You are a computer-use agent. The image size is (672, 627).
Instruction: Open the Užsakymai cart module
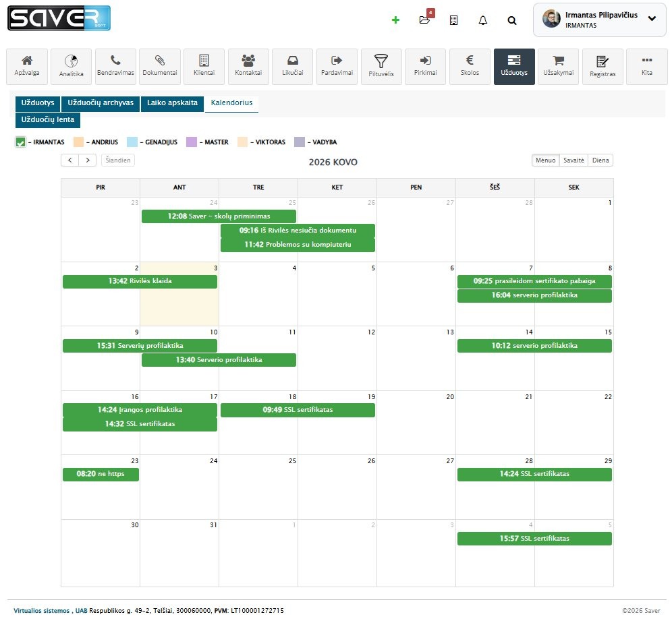558,66
